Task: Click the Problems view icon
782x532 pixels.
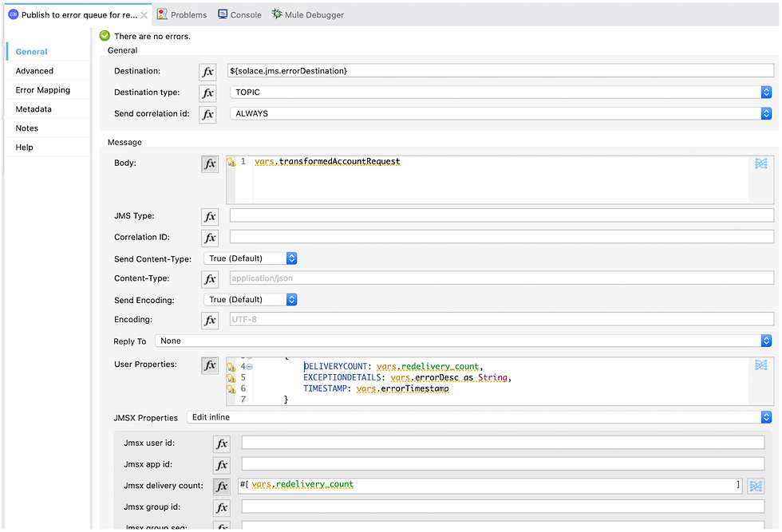Action: [x=162, y=14]
